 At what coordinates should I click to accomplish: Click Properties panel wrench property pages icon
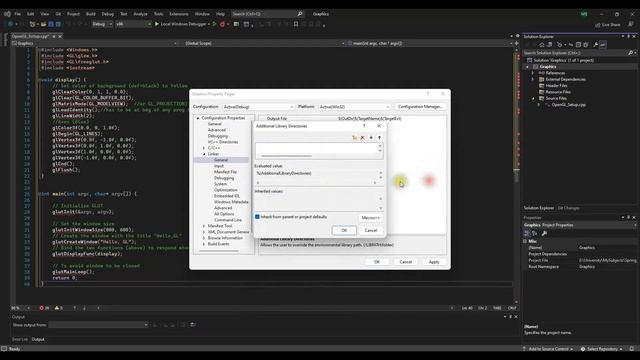click(x=544, y=233)
